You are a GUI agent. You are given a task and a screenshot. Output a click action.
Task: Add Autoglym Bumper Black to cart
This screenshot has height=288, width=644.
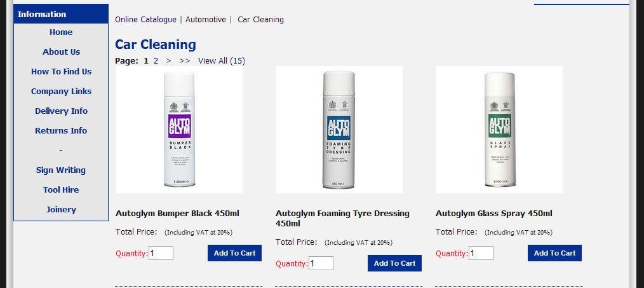[x=234, y=253]
